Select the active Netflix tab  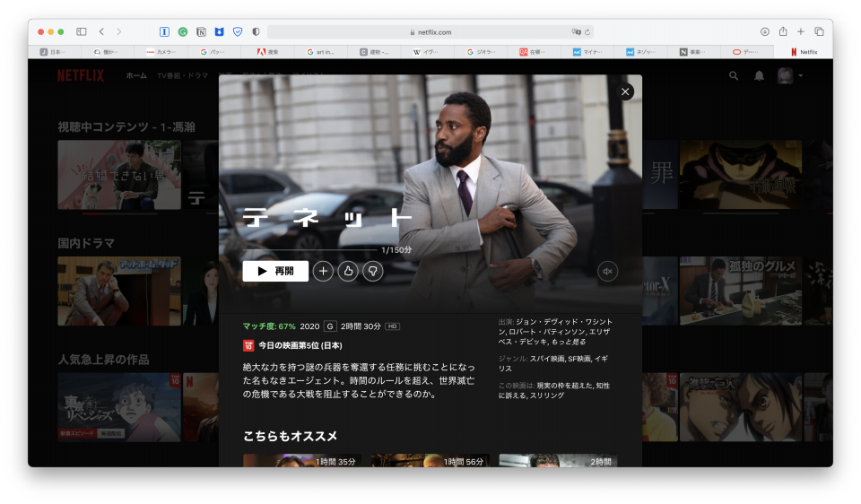804,52
